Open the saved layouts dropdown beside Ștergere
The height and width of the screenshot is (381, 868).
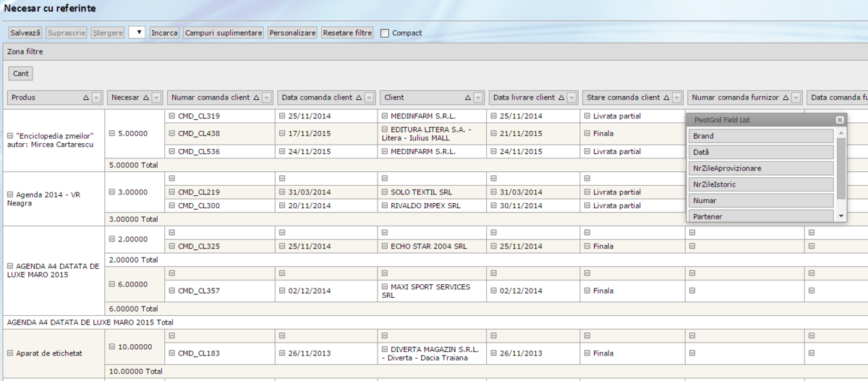point(137,33)
